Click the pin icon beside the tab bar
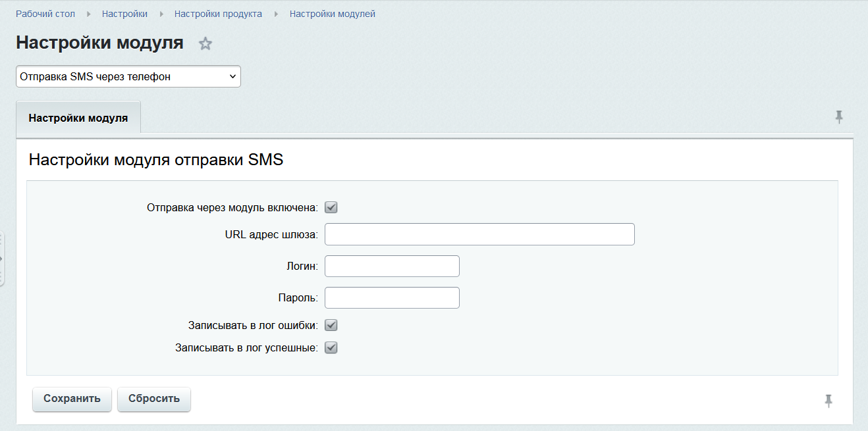The width and height of the screenshot is (868, 431). pyautogui.click(x=838, y=117)
